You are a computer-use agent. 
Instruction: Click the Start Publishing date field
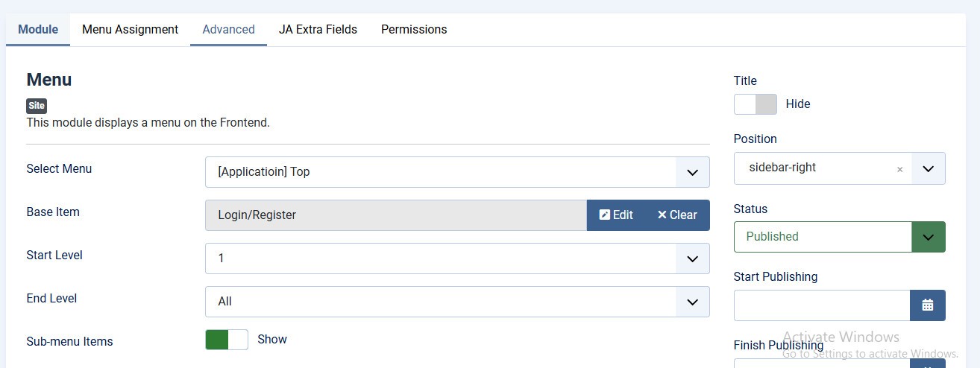click(x=822, y=305)
